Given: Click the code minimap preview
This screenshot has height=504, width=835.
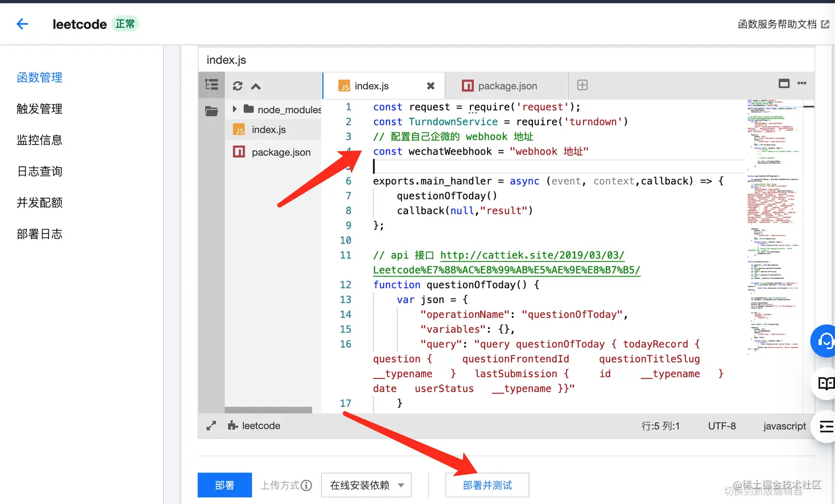Looking at the screenshot, I should coord(773,226).
